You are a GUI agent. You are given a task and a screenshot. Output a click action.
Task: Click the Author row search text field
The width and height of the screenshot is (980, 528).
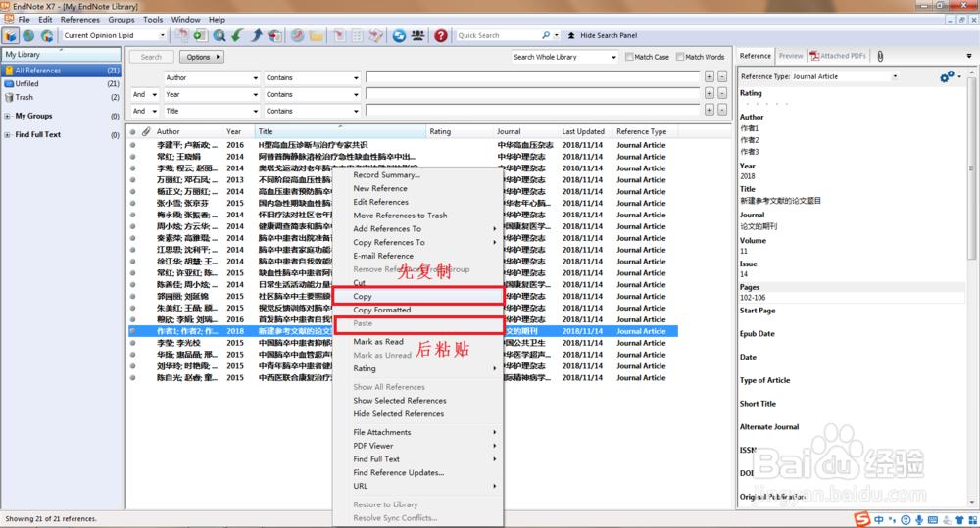coord(532,77)
